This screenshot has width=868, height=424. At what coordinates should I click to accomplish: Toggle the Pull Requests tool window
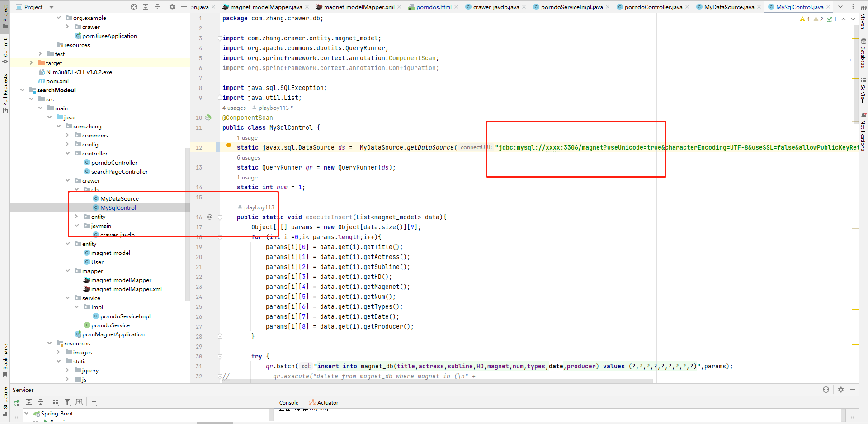coord(5,89)
